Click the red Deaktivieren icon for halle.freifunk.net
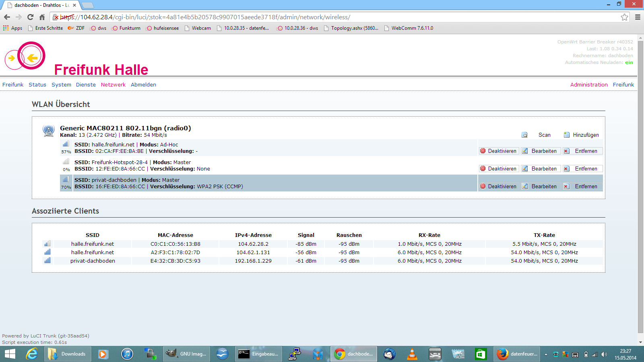644x362 pixels. 483,151
